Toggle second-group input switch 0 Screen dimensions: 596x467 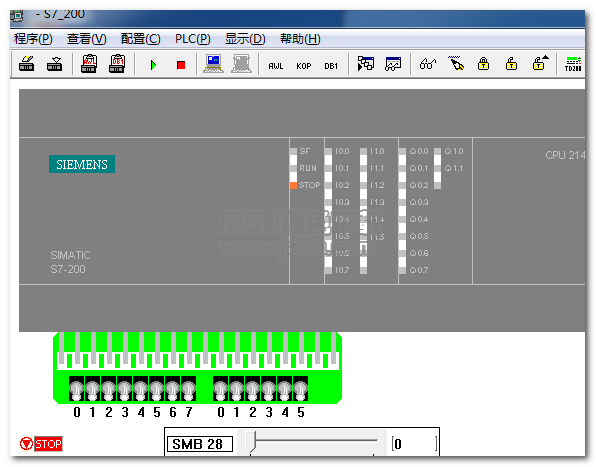[x=220, y=389]
